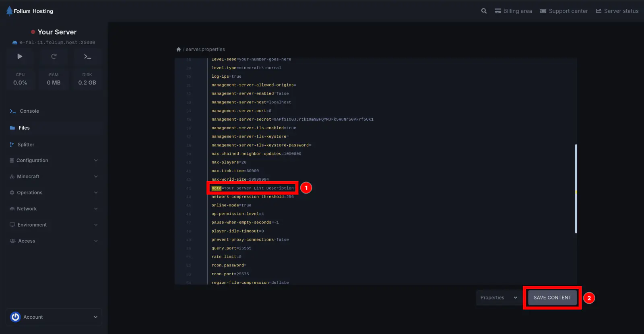This screenshot has width=644, height=334.
Task: Expand the Operations sidebar section
Action: click(x=54, y=193)
